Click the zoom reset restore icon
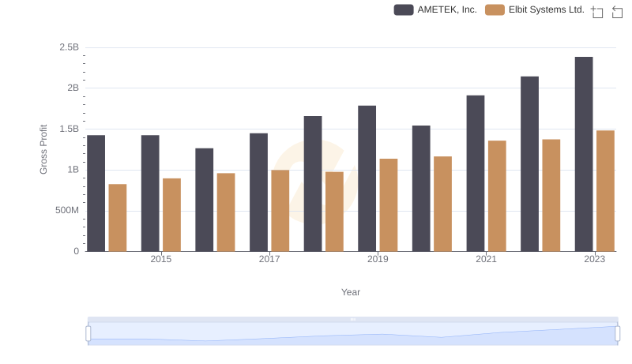Image resolution: width=632 pixels, height=364 pixels. coord(617,12)
